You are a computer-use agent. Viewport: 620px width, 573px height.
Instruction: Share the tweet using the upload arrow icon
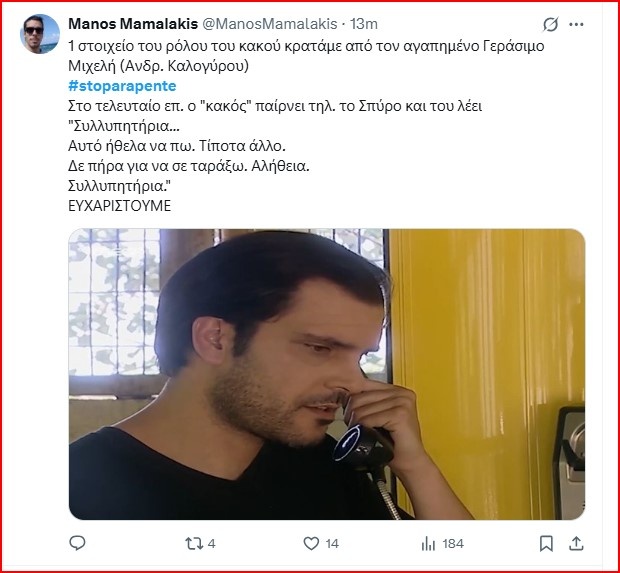576,543
